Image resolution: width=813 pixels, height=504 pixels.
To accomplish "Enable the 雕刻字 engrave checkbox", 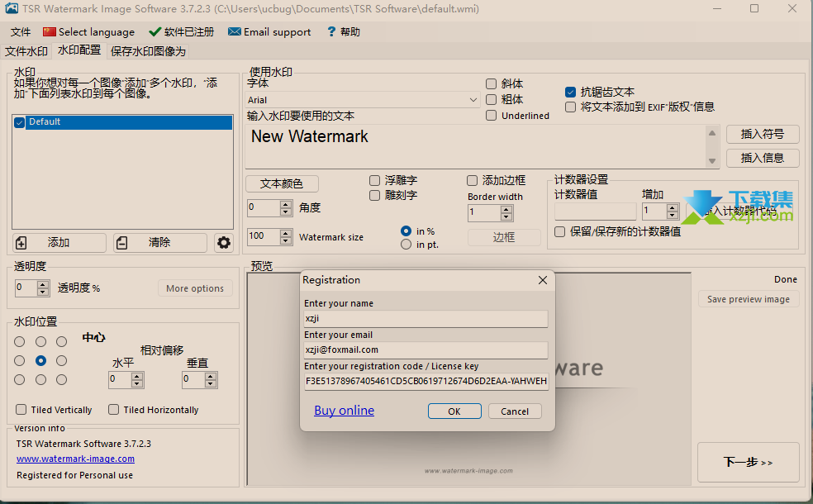I will (x=374, y=196).
